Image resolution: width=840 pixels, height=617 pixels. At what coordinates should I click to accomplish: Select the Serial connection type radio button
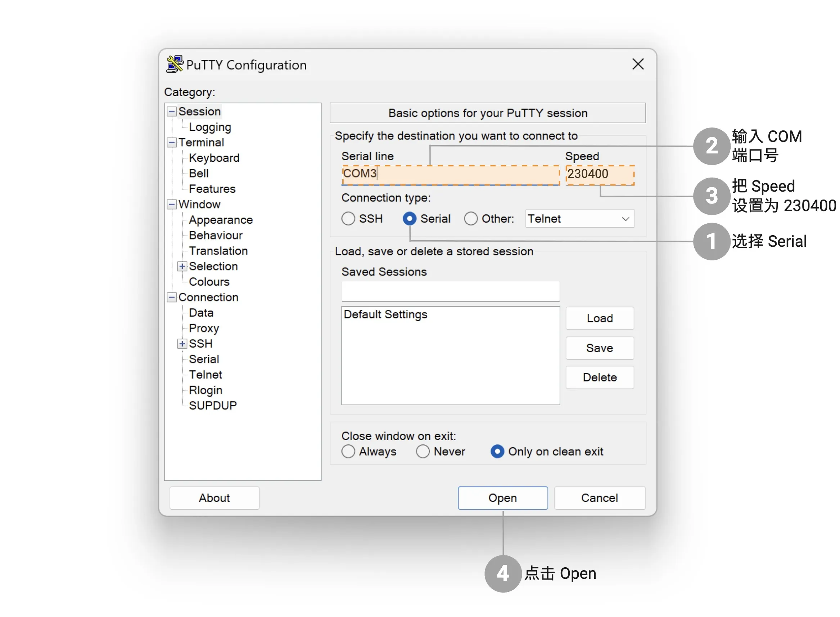(x=409, y=219)
